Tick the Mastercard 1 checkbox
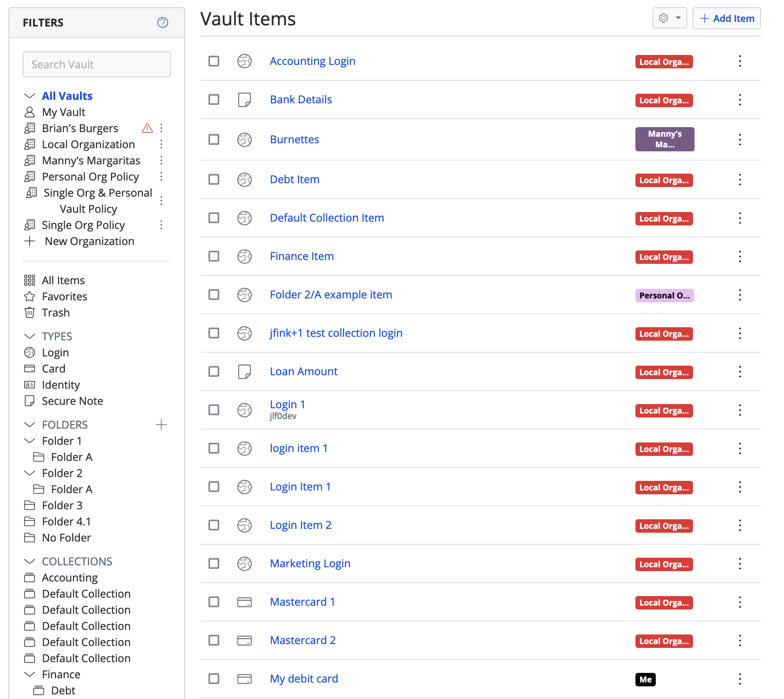This screenshot has height=699, width=784. click(214, 602)
